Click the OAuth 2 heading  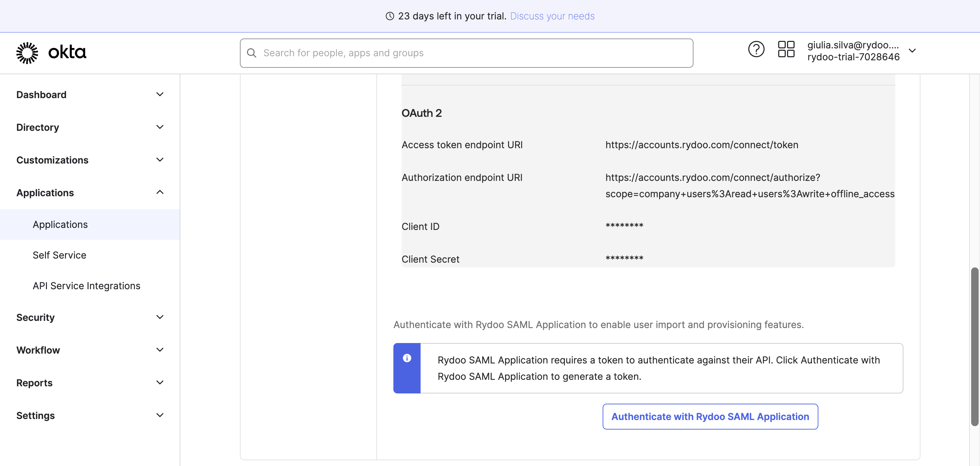point(422,113)
